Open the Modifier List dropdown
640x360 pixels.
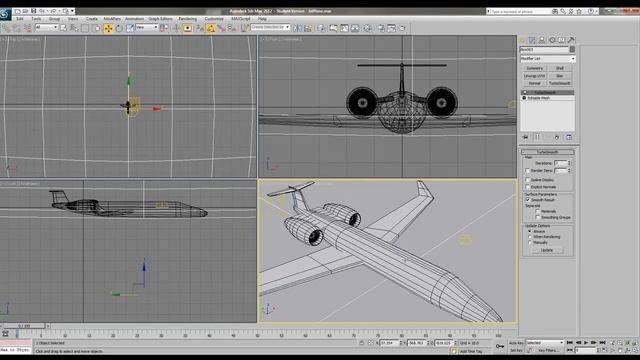pyautogui.click(x=547, y=59)
